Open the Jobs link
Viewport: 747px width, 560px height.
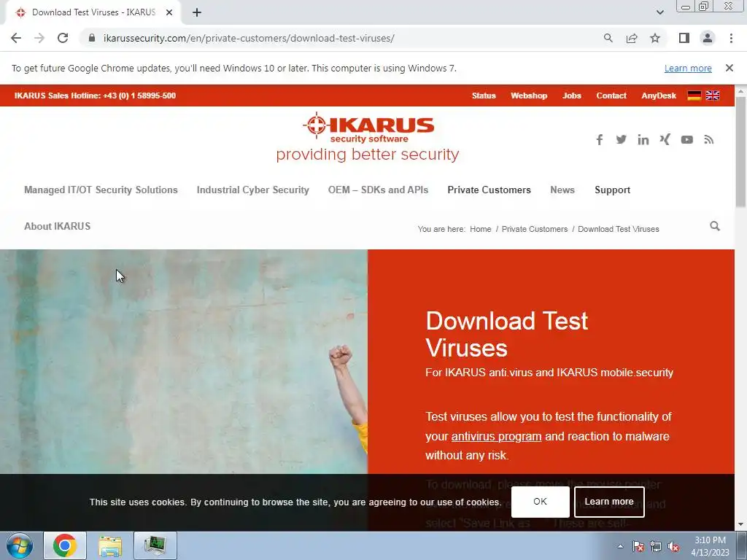coord(572,96)
